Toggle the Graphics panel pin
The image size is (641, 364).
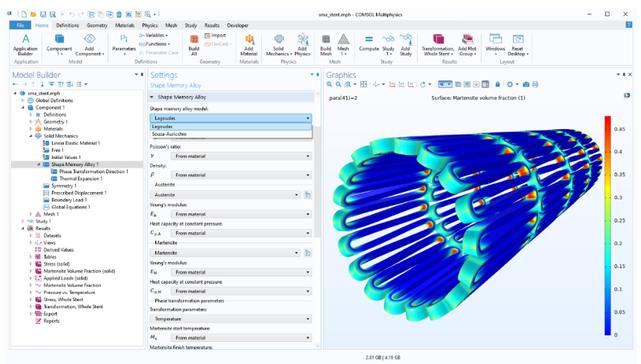624,75
